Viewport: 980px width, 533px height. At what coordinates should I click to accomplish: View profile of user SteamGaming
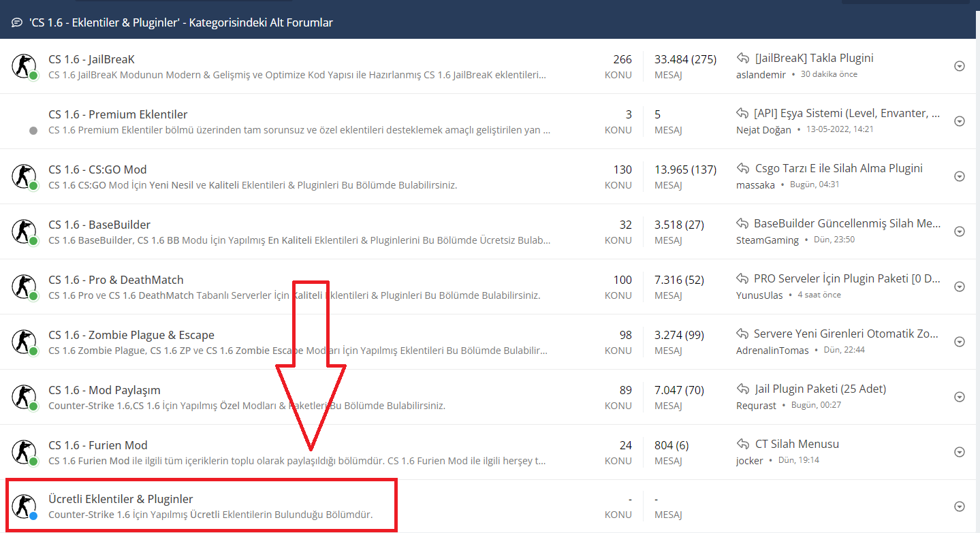(x=768, y=240)
